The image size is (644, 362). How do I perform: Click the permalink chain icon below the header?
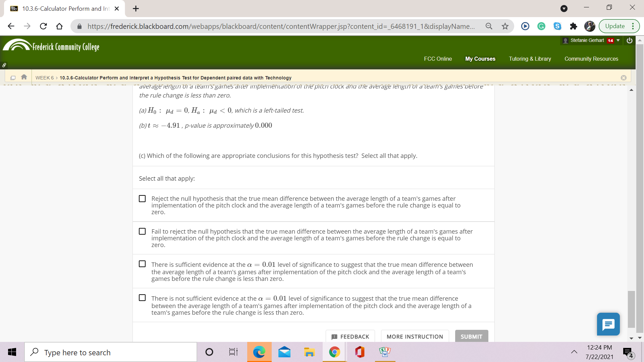pyautogui.click(x=4, y=65)
